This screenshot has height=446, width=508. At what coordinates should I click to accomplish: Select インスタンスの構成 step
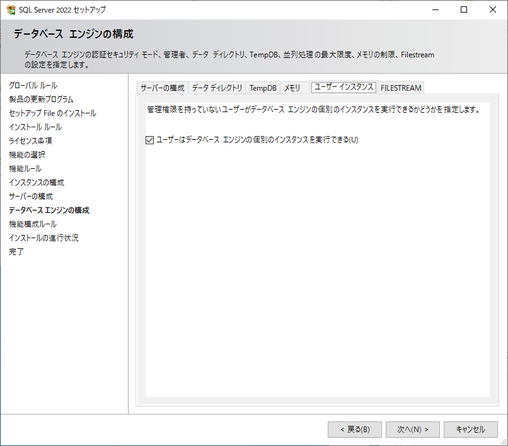click(x=36, y=183)
